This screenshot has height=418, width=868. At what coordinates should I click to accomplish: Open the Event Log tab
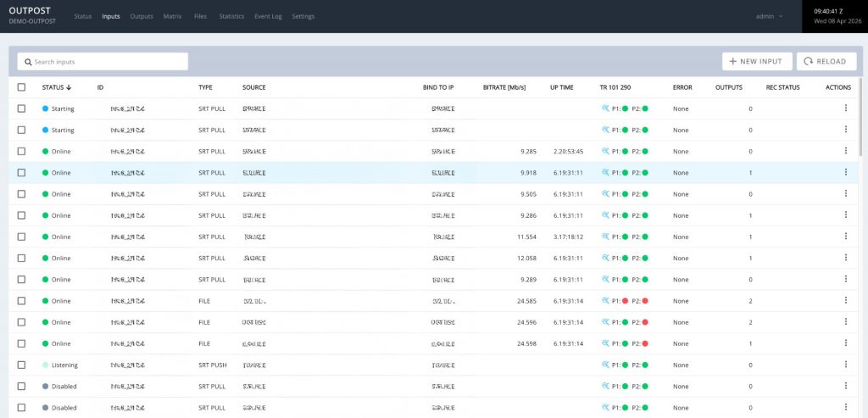[x=268, y=16]
